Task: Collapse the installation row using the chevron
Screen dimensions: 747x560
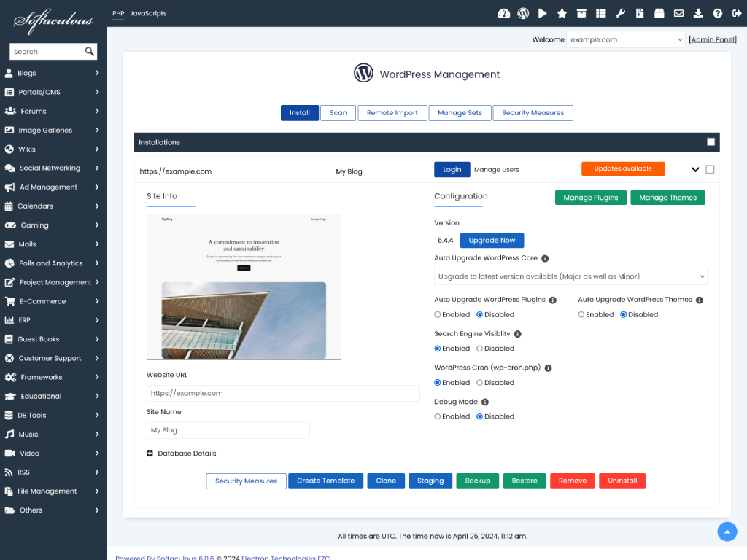Action: click(x=694, y=169)
